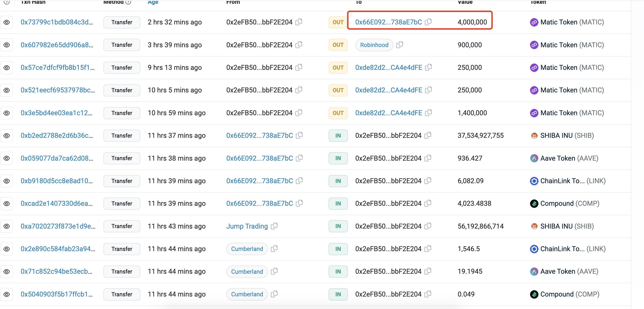Viewport: 644px width, 309px height.
Task: Copy Cumberland address in 1,546.5 LINK row
Action: [274, 249]
